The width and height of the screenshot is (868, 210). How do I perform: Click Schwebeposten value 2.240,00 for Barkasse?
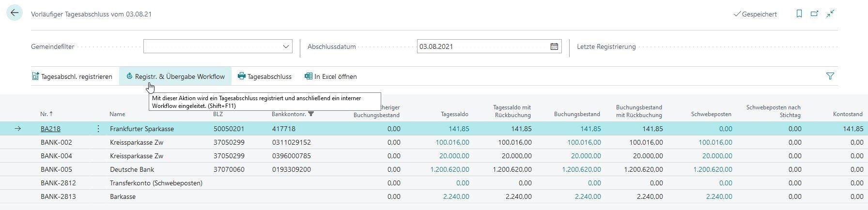pyautogui.click(x=719, y=196)
